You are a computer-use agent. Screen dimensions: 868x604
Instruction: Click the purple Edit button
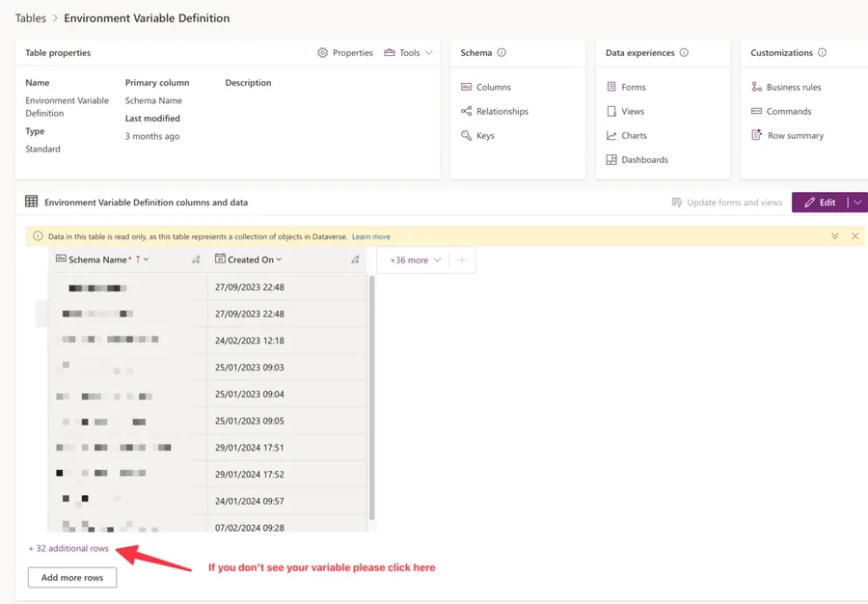[x=820, y=203]
